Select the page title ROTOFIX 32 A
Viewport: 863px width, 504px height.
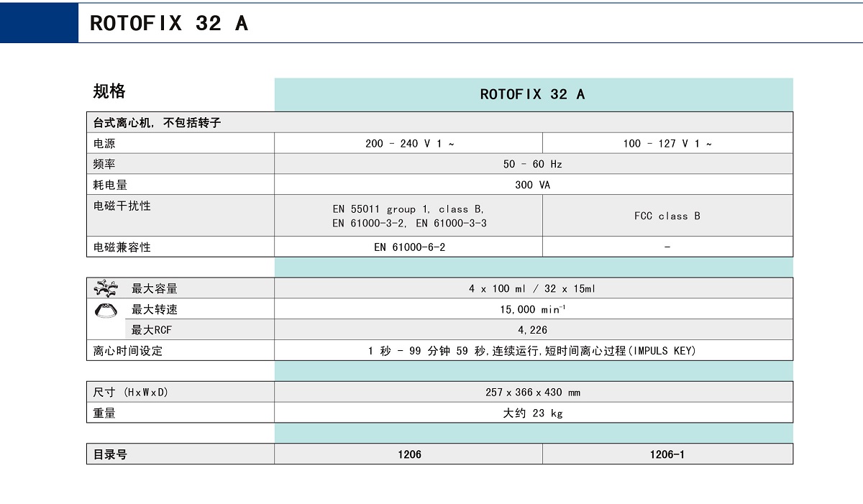[169, 23]
